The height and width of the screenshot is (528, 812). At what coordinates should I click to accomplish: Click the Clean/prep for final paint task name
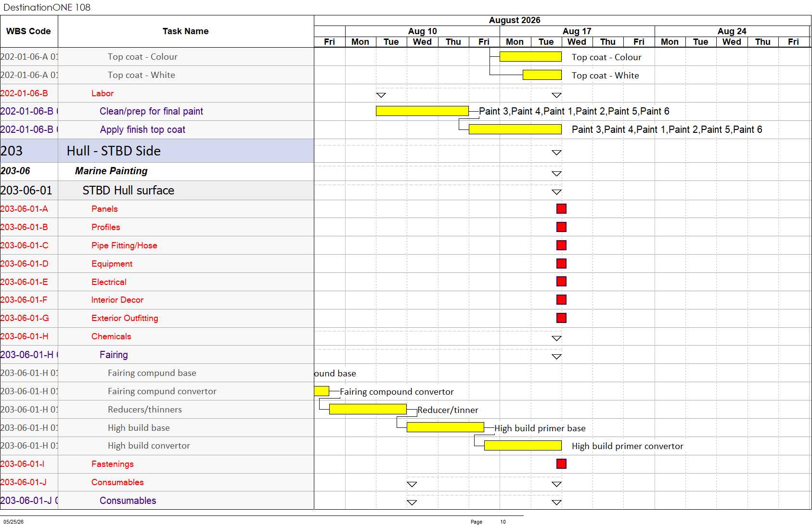[x=151, y=112]
